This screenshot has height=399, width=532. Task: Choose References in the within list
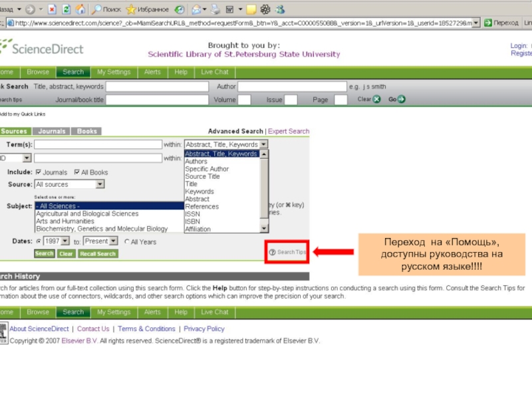(x=222, y=206)
